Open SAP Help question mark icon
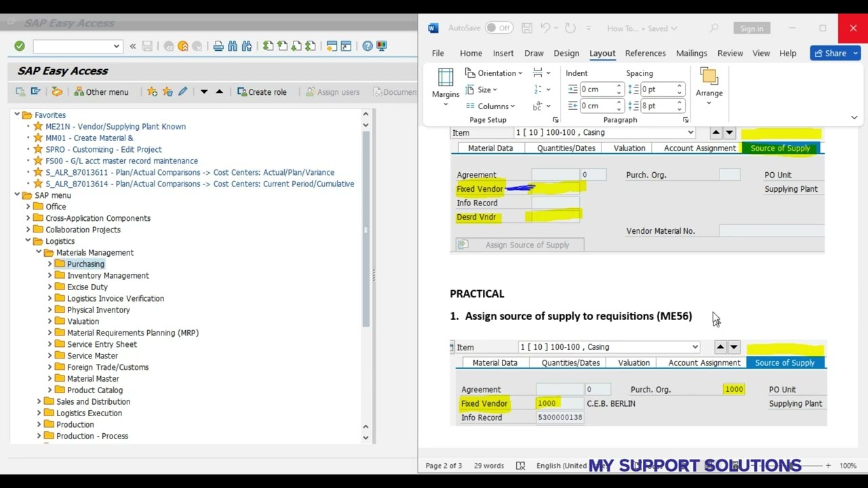 pos(368,46)
